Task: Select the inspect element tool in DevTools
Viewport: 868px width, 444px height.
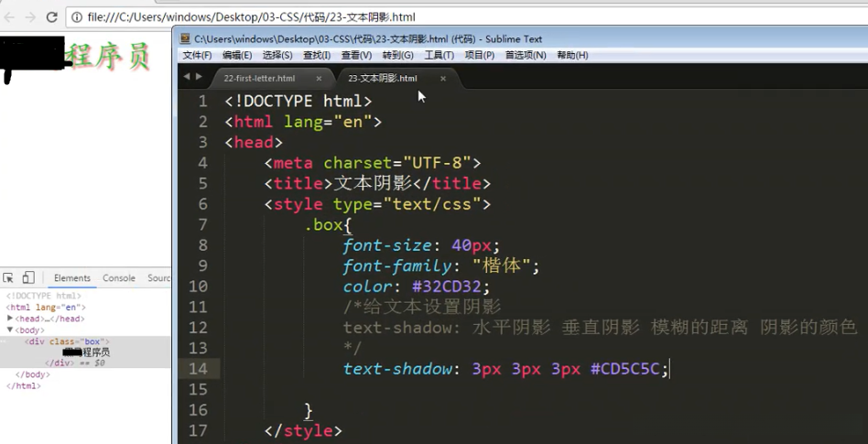Action: click(x=8, y=278)
